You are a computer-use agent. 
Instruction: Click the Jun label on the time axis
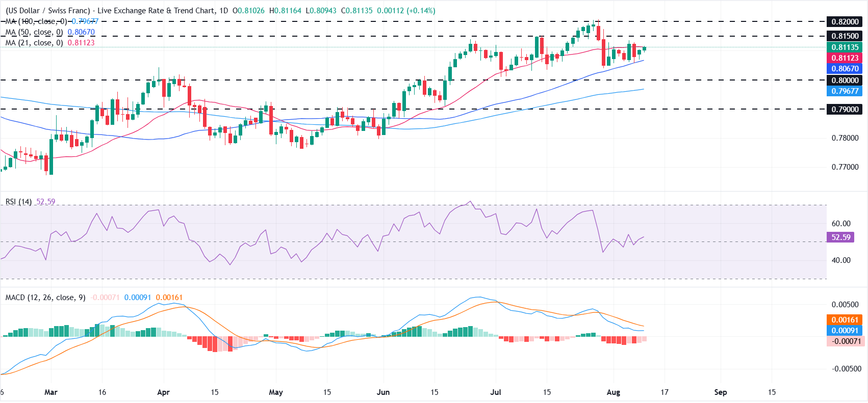[383, 392]
